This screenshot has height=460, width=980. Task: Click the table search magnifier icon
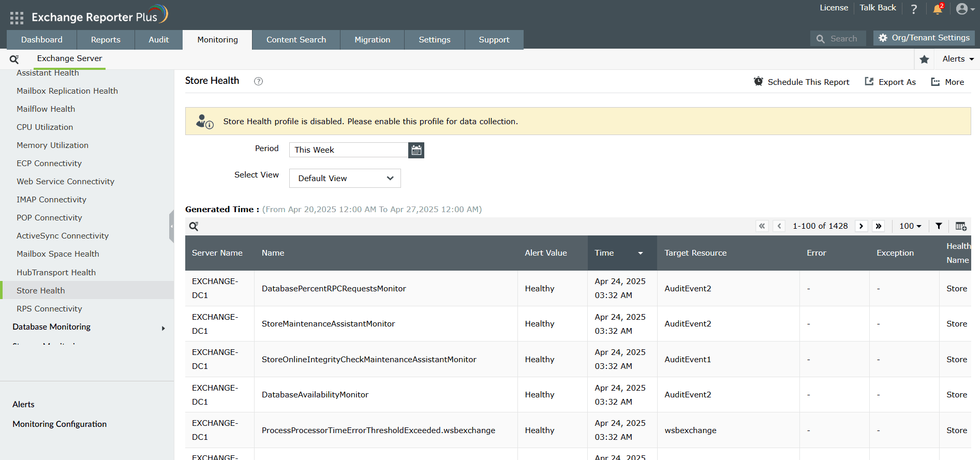[194, 226]
